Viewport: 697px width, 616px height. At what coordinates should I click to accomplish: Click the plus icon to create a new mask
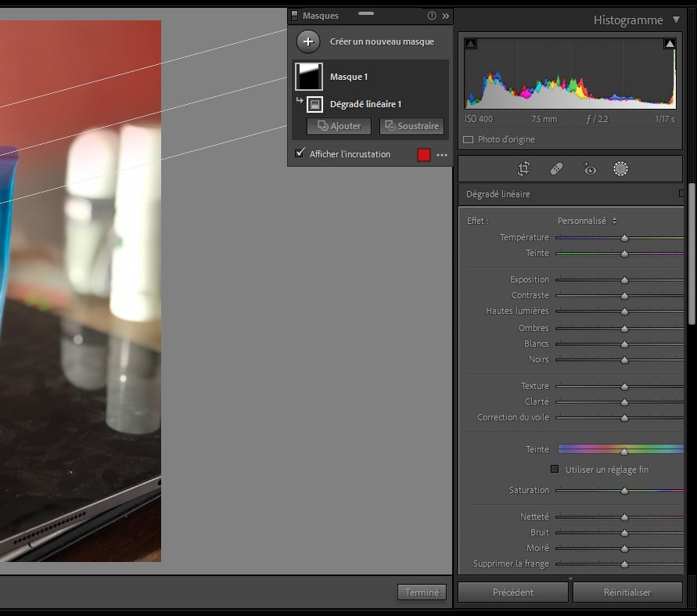point(308,41)
